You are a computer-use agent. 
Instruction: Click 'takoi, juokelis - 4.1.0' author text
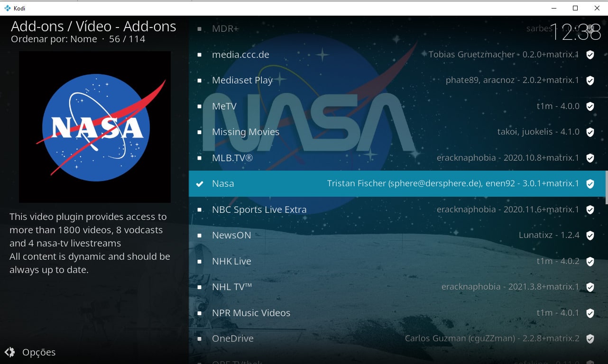[x=538, y=132]
